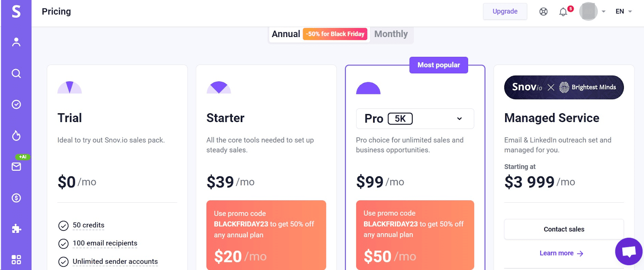Open the account menu chevron beside avatar
Viewport: 644px width, 270px height.
click(x=603, y=11)
